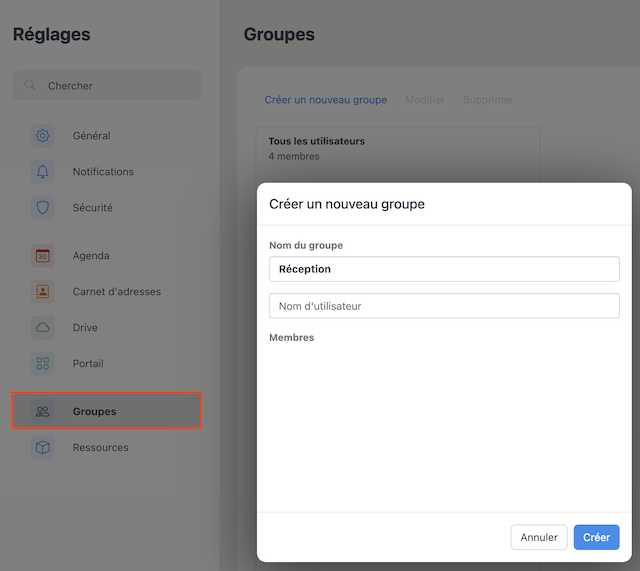The width and height of the screenshot is (640, 571).
Task: Click the Portail grid icon
Action: tap(42, 363)
